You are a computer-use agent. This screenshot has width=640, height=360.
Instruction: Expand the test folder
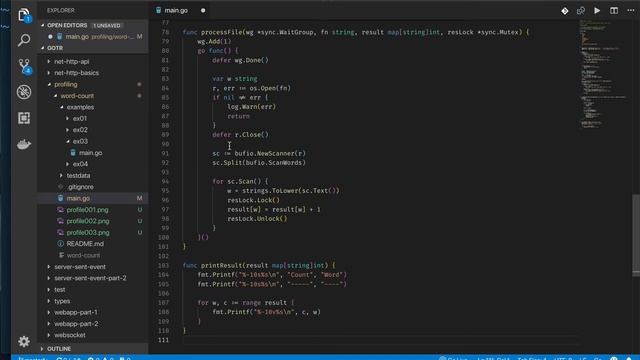(60, 289)
